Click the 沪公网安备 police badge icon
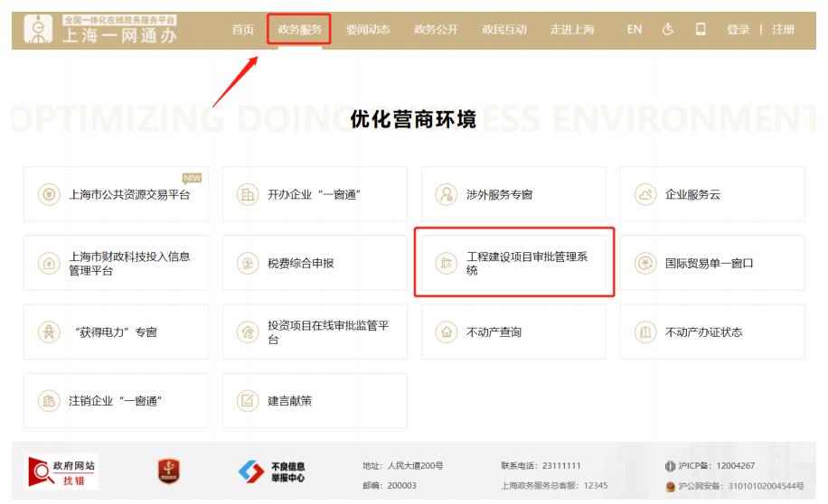 670,486
